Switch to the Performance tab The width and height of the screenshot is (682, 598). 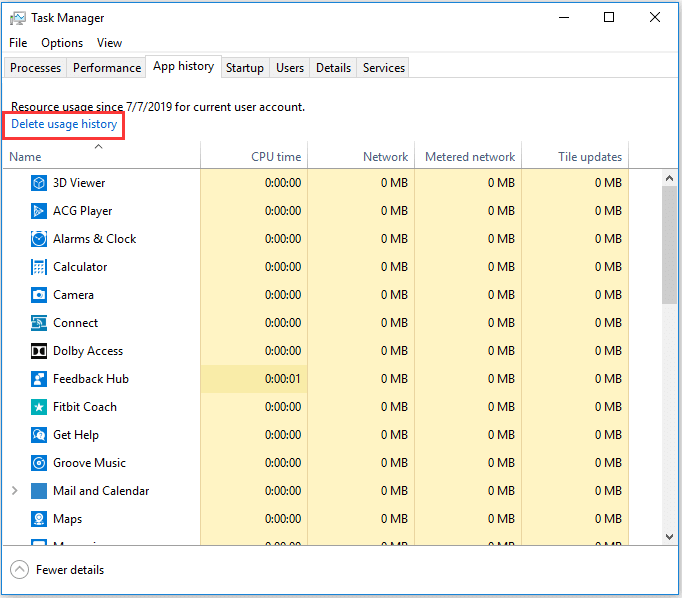tap(107, 68)
